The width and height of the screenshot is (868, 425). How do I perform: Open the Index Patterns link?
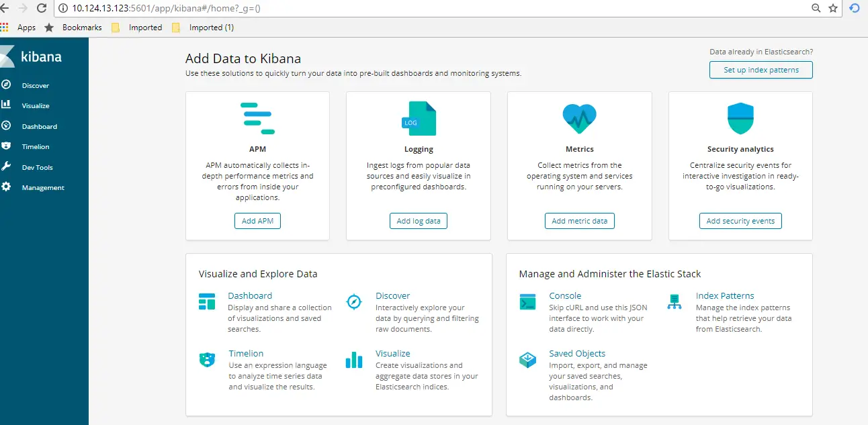[725, 295]
